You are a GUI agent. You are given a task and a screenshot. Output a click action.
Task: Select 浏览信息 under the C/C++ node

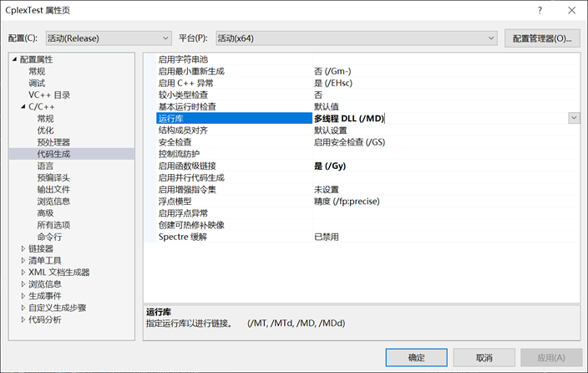point(53,202)
